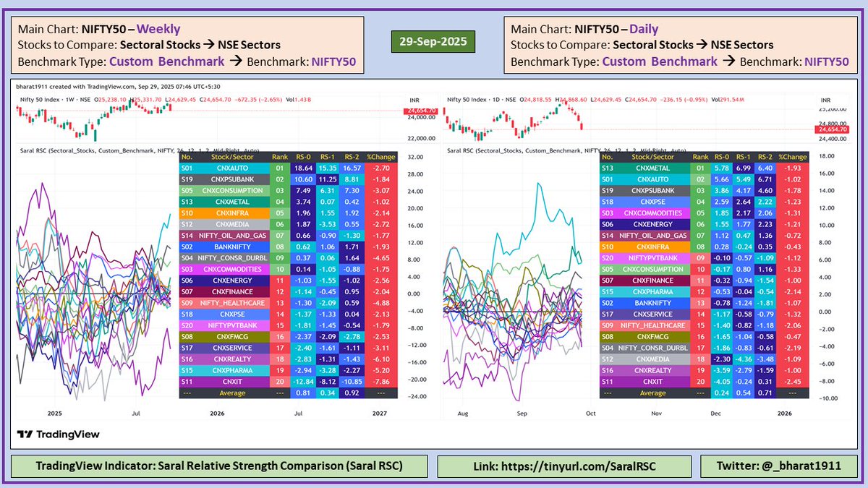Click CNXCOMMODITIES magenta cell in the daily table
Image resolution: width=868 pixels, height=488 pixels.
(x=652, y=213)
